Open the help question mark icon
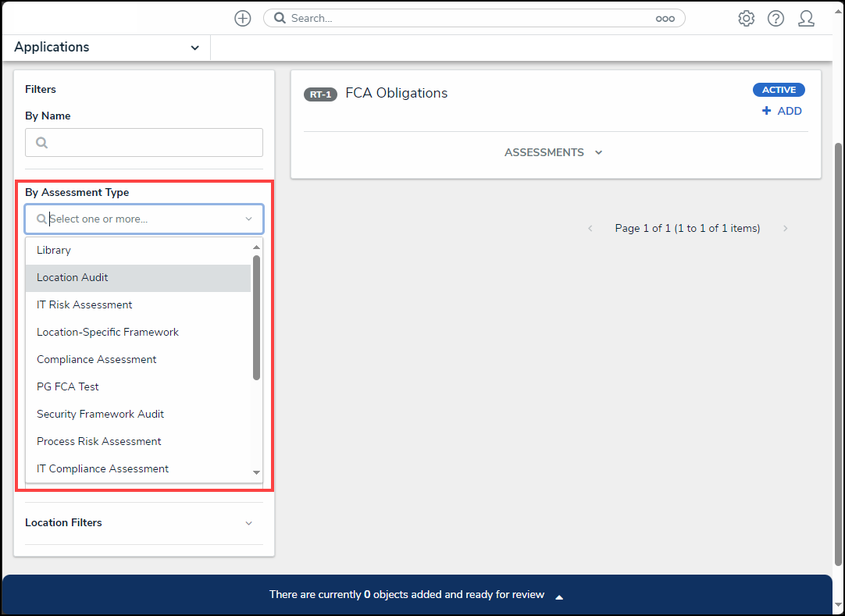The image size is (845, 616). coord(775,19)
